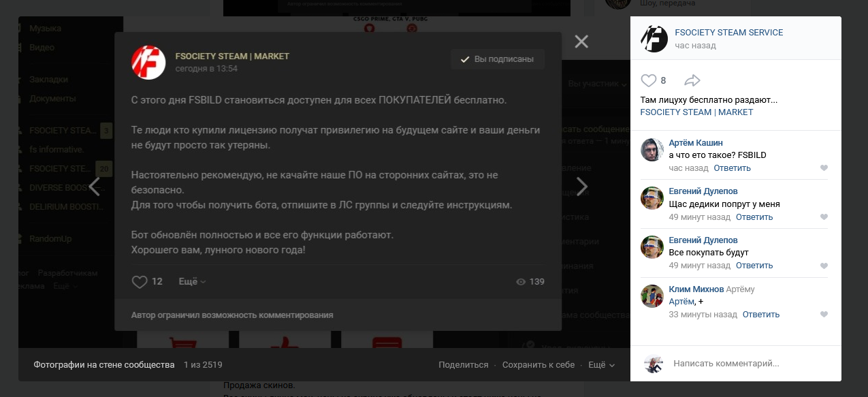This screenshot has height=397, width=868.
Task: Open the 'час назад' timestamp under the community name
Action: (x=695, y=46)
